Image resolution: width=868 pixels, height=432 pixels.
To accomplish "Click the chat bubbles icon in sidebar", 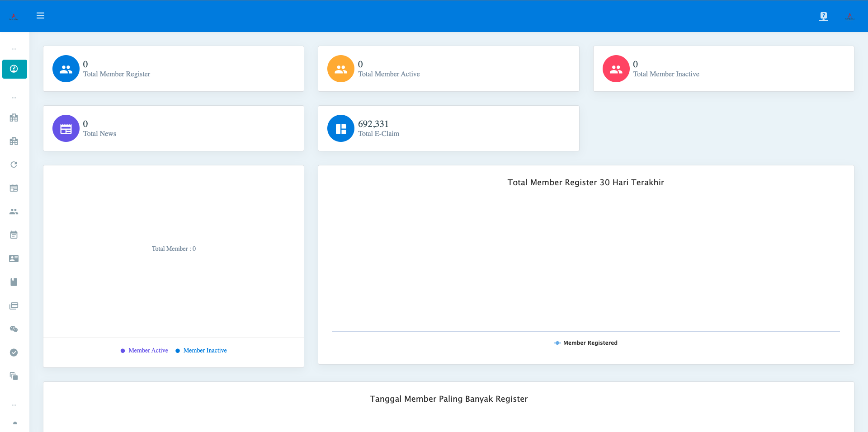I will 14,329.
